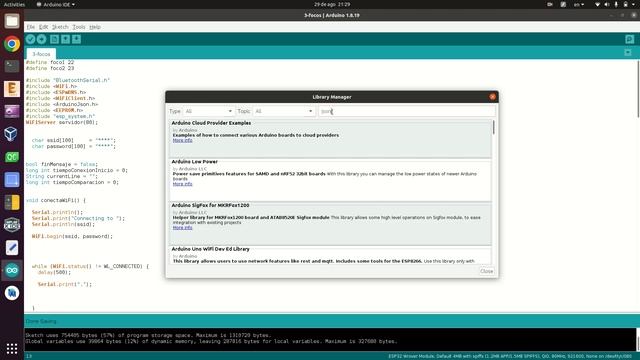
Task: Click the 'bool finMensaje = false;' line
Action: click(x=62, y=164)
